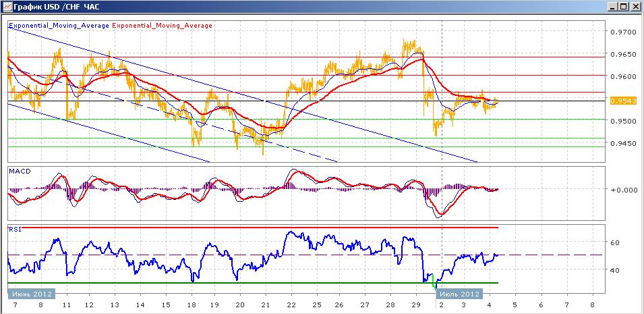644x314 pixels.
Task: Click date 13 on the time axis
Action: click(x=114, y=306)
